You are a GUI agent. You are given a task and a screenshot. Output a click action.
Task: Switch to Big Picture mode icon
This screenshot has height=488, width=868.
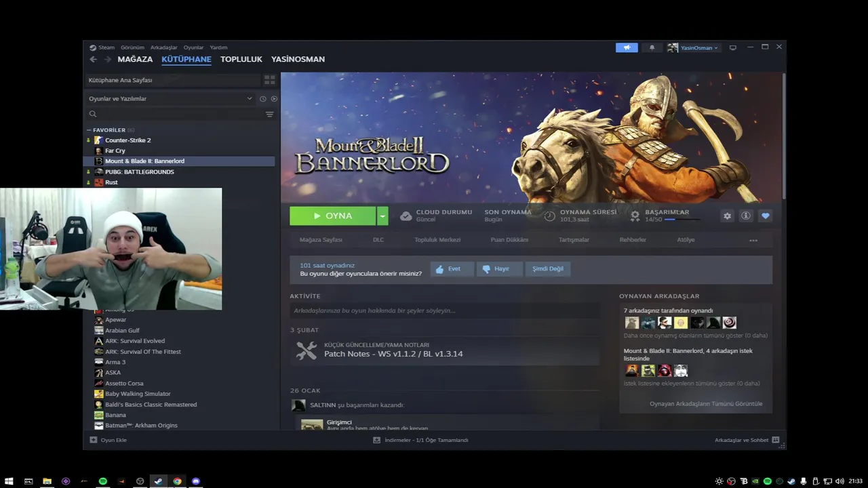tap(732, 47)
